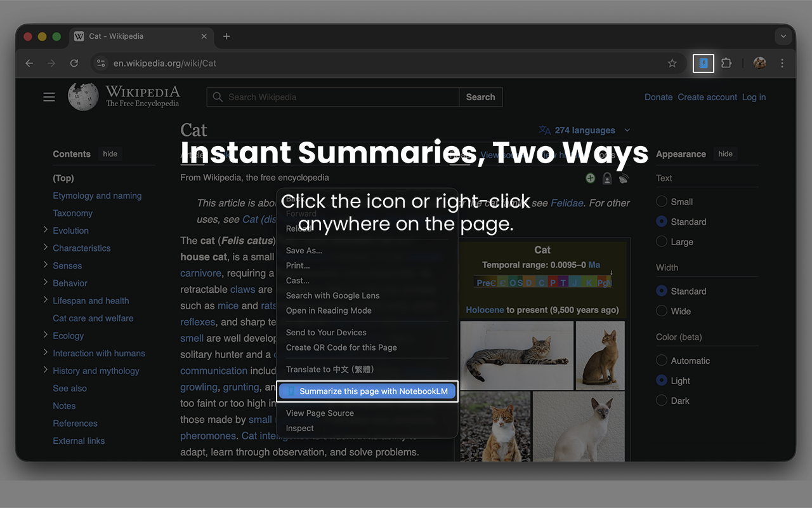The width and height of the screenshot is (812, 508).
Task: Click the green good article plus icon
Action: pyautogui.click(x=590, y=178)
